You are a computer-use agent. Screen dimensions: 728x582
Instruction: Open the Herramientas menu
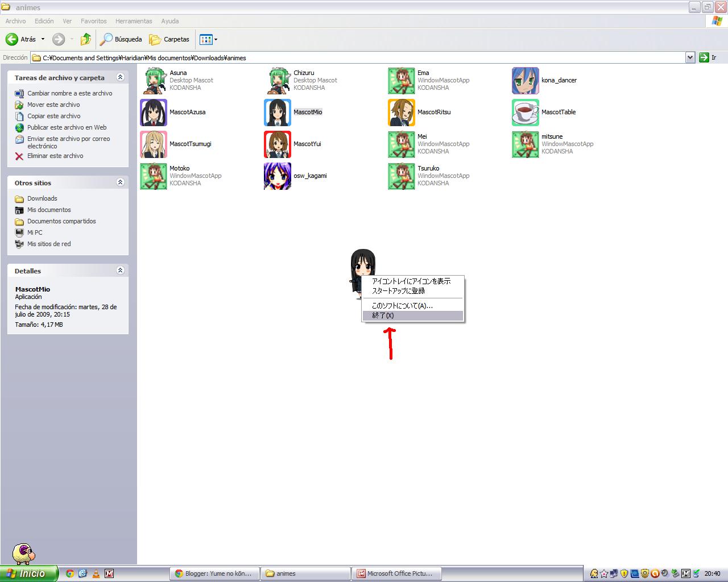[134, 21]
